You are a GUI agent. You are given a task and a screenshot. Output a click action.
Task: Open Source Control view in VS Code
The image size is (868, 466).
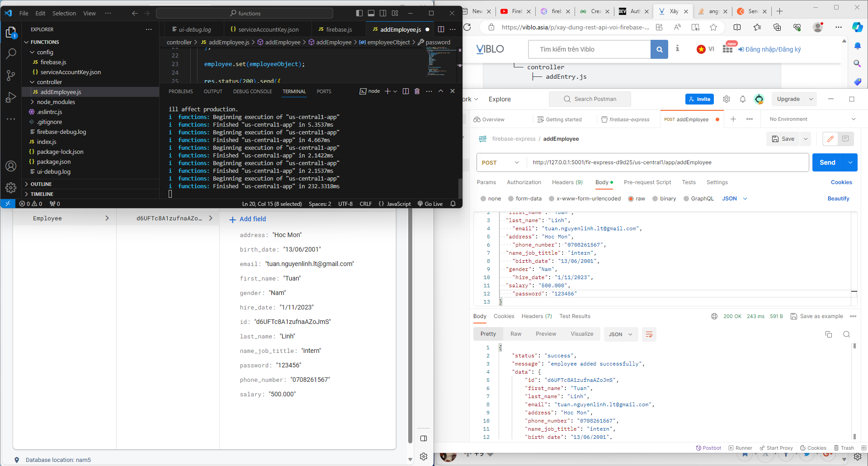[x=11, y=75]
